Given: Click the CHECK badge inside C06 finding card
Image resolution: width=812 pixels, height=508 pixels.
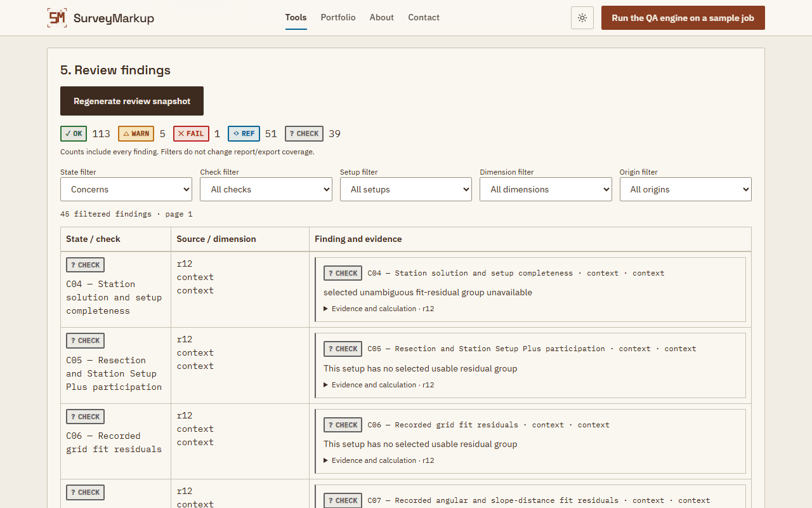Looking at the screenshot, I should click(343, 425).
